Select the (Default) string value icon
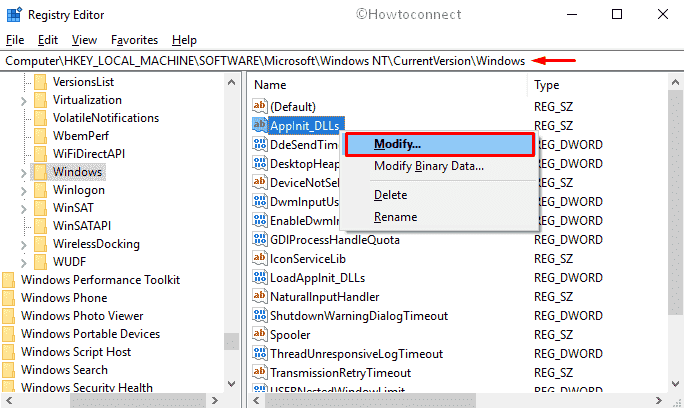 260,106
